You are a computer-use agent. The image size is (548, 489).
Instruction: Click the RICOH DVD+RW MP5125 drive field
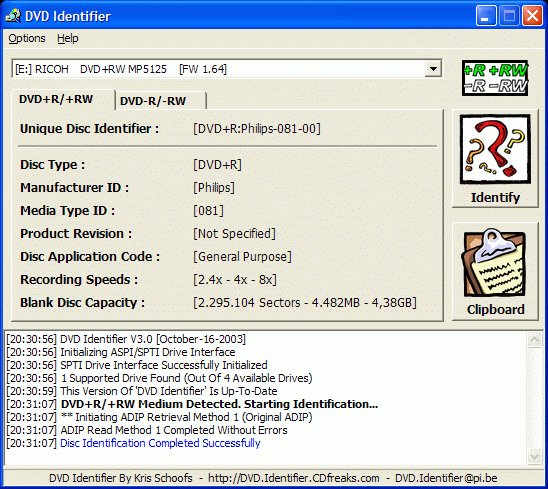pyautogui.click(x=218, y=69)
